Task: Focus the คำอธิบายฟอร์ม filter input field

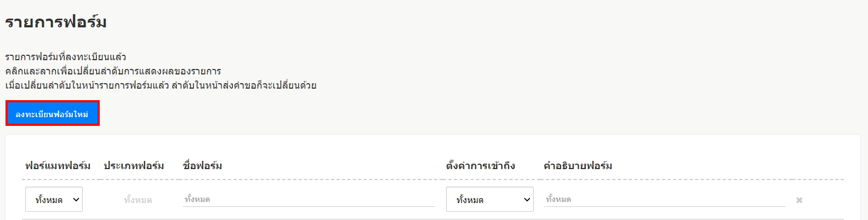Action: pos(664,199)
